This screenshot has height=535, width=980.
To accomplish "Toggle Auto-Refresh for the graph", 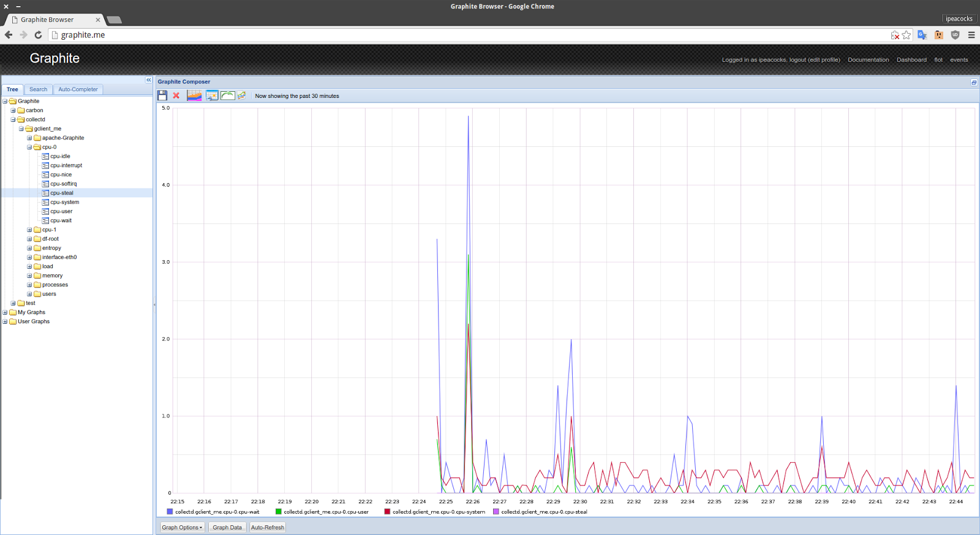I will tap(268, 527).
